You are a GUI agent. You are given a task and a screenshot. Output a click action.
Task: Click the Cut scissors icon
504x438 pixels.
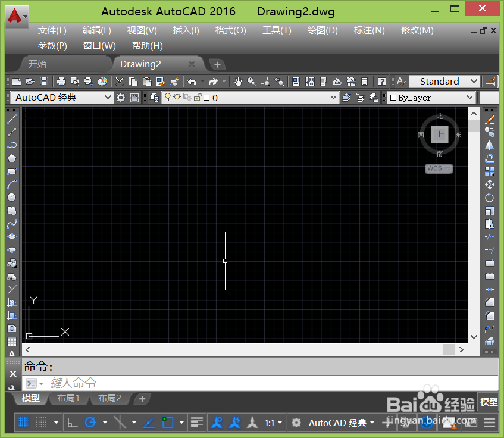point(120,82)
